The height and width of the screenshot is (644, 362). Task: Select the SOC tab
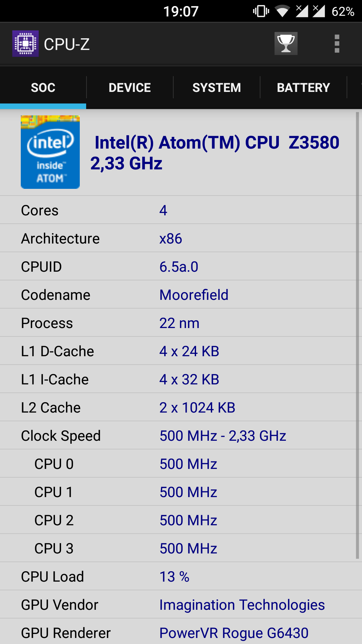tap(43, 88)
